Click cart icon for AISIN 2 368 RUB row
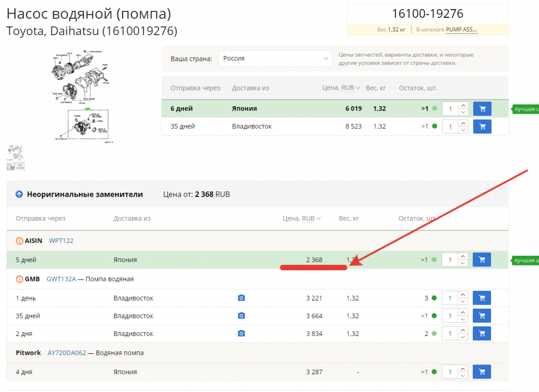This screenshot has height=392, width=539. [482, 260]
